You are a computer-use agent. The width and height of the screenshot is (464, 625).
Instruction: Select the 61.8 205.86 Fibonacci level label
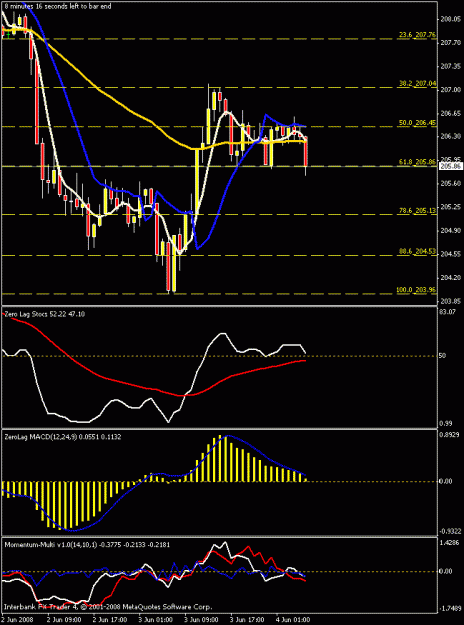pyautogui.click(x=417, y=163)
